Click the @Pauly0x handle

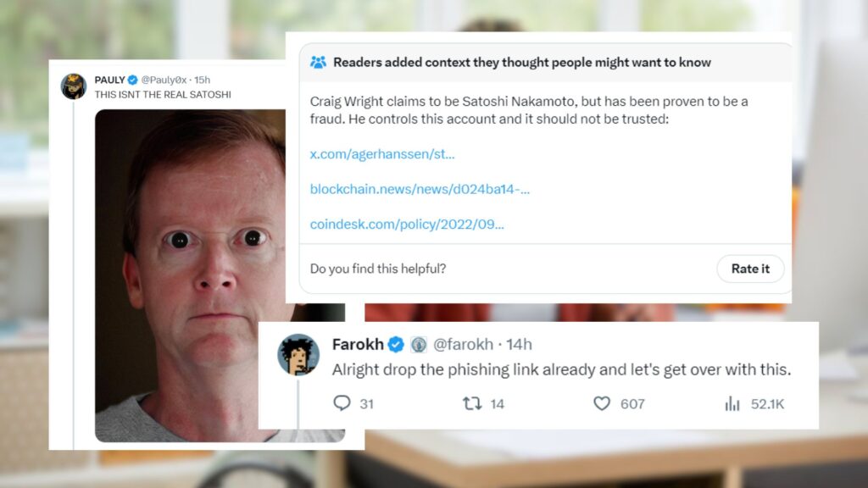click(164, 80)
